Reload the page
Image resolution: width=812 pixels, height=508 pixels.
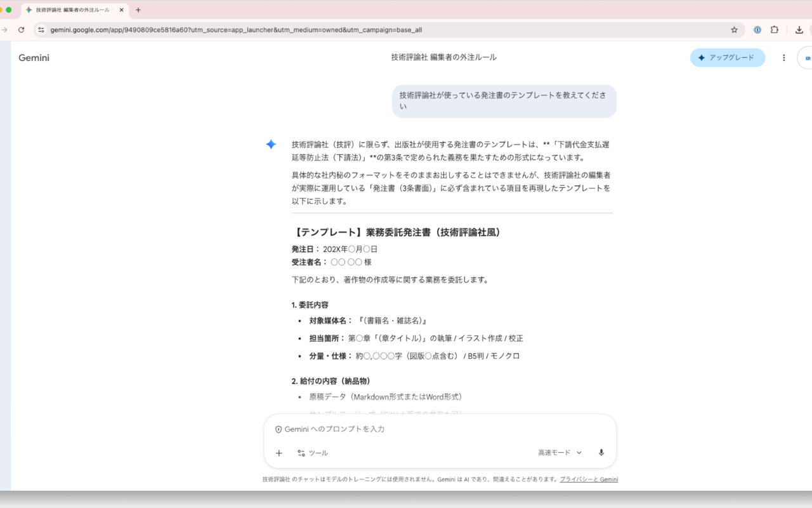click(21, 30)
